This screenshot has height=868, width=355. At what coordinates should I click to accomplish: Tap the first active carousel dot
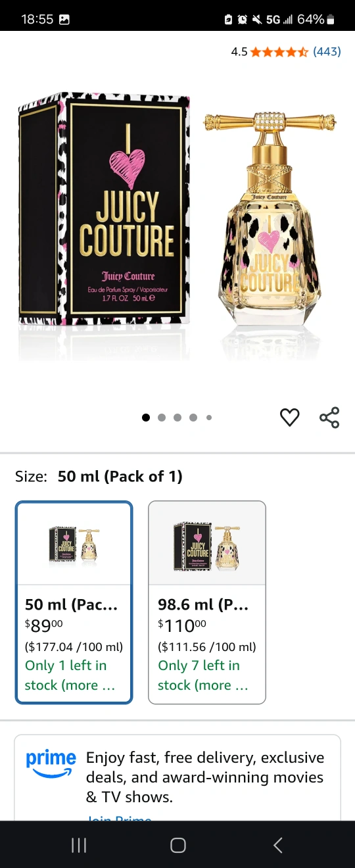point(146,418)
